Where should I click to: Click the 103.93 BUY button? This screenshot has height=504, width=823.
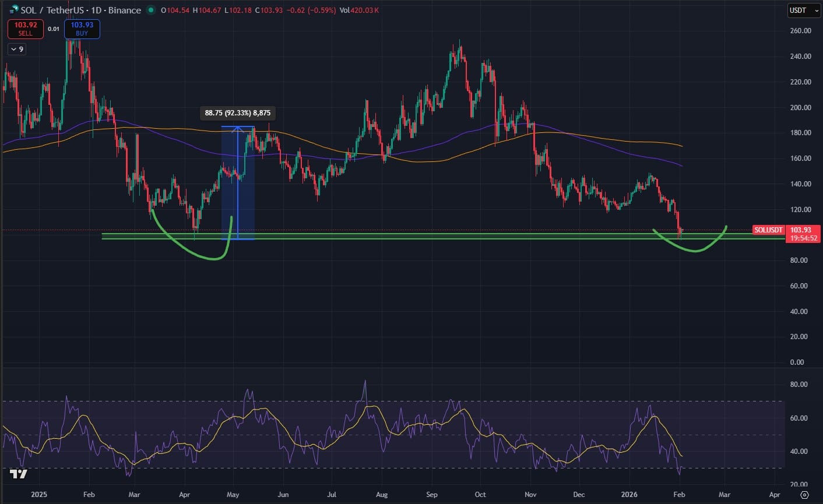[x=82, y=29]
